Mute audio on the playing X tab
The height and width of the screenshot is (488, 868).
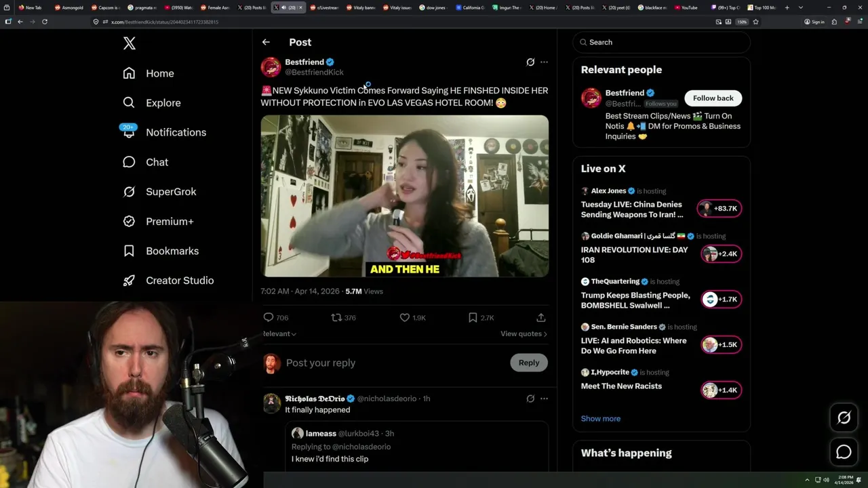pyautogui.click(x=283, y=7)
